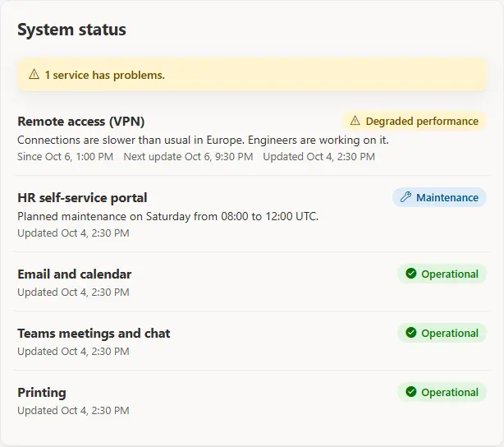Click the HR portal's Updated Oct 4 timestamp
The height and width of the screenshot is (447, 504).
click(x=73, y=233)
